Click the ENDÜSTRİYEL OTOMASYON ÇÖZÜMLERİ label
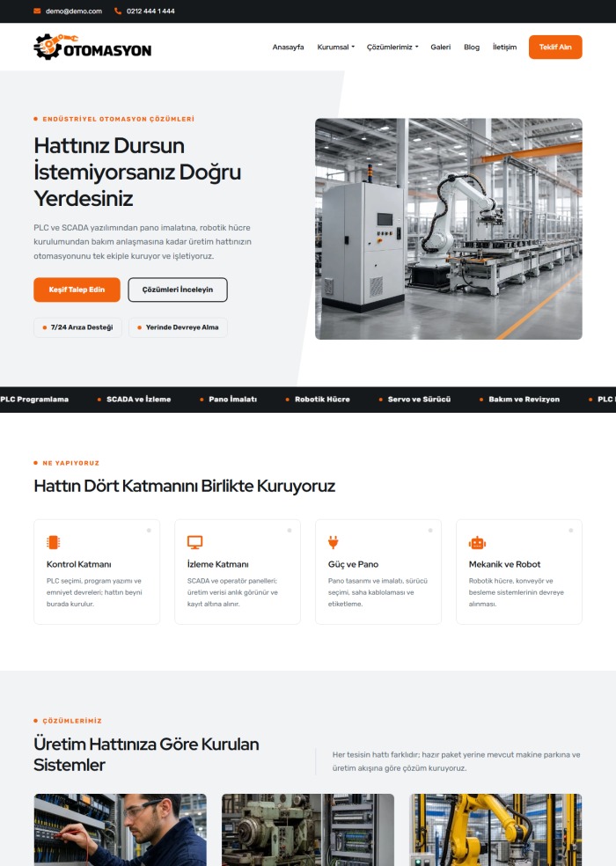The width and height of the screenshot is (616, 866). [118, 119]
